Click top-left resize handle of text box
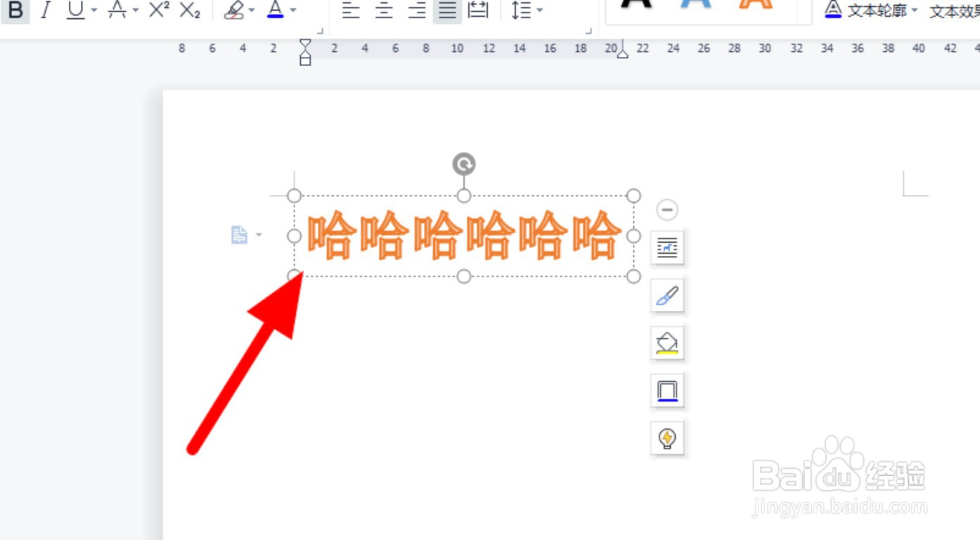The width and height of the screenshot is (980, 540). [x=295, y=195]
